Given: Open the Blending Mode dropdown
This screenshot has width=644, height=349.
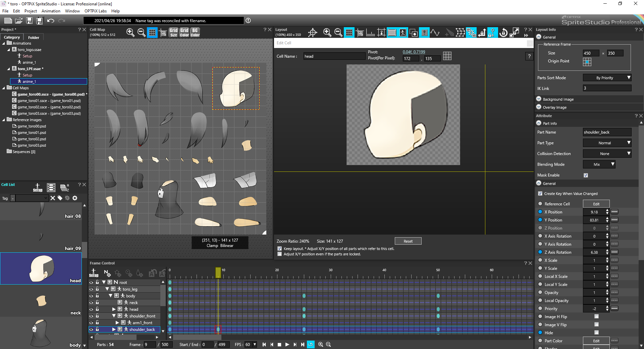Looking at the screenshot, I should [x=599, y=164].
